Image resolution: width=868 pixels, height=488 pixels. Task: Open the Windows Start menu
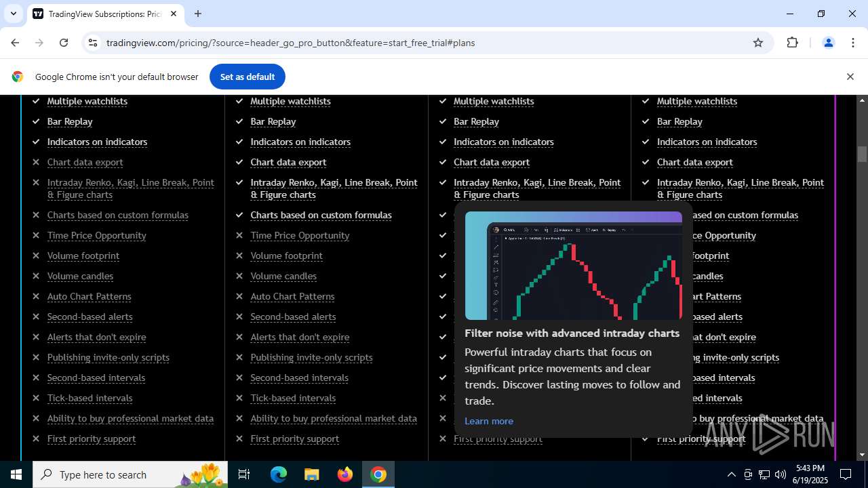coord(16,474)
